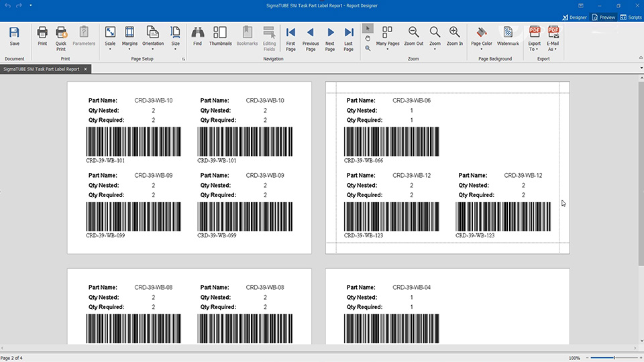Click the zoom slider plus button

click(640, 358)
